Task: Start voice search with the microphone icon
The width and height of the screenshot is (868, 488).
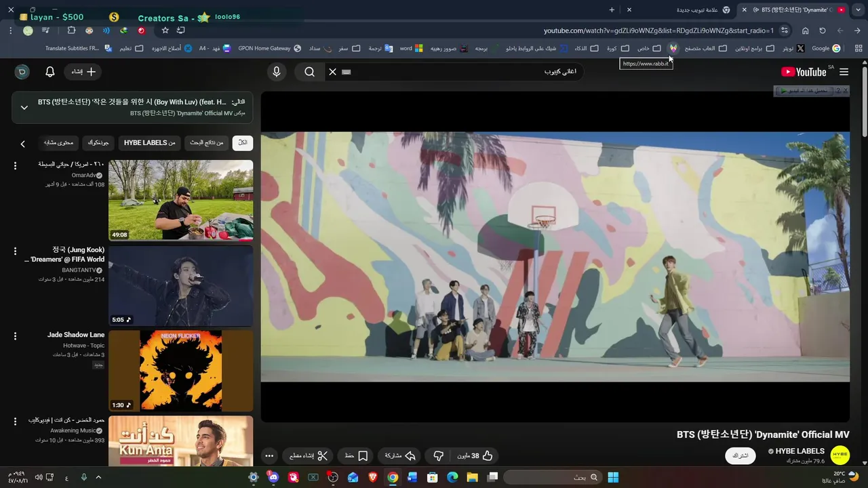Action: [276, 72]
